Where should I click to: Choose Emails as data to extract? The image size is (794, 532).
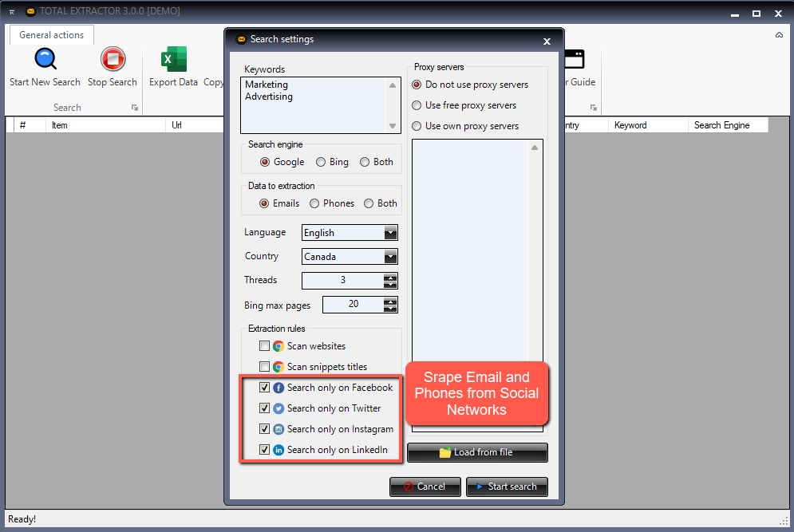click(264, 203)
